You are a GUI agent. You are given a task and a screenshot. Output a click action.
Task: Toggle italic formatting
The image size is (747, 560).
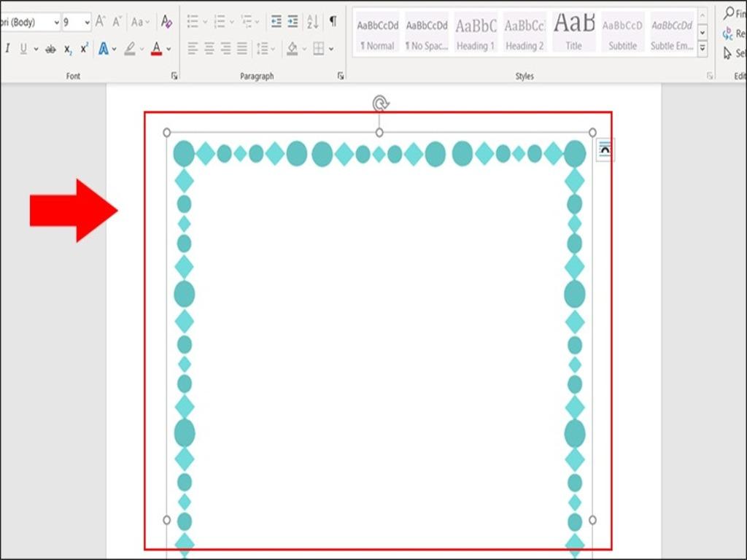(x=7, y=49)
